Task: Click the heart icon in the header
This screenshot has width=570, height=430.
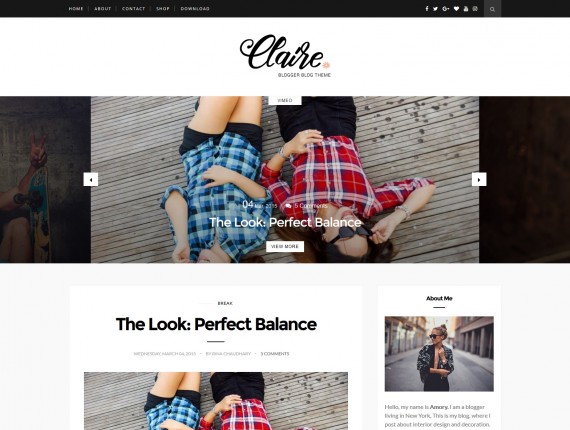Action: tap(456, 9)
